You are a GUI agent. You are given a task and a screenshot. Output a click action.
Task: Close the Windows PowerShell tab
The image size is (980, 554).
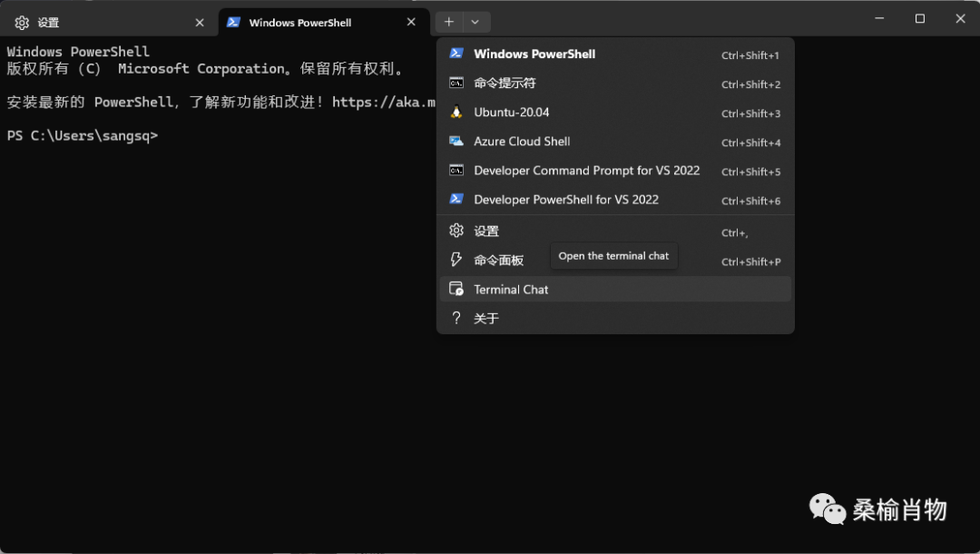pos(411,22)
